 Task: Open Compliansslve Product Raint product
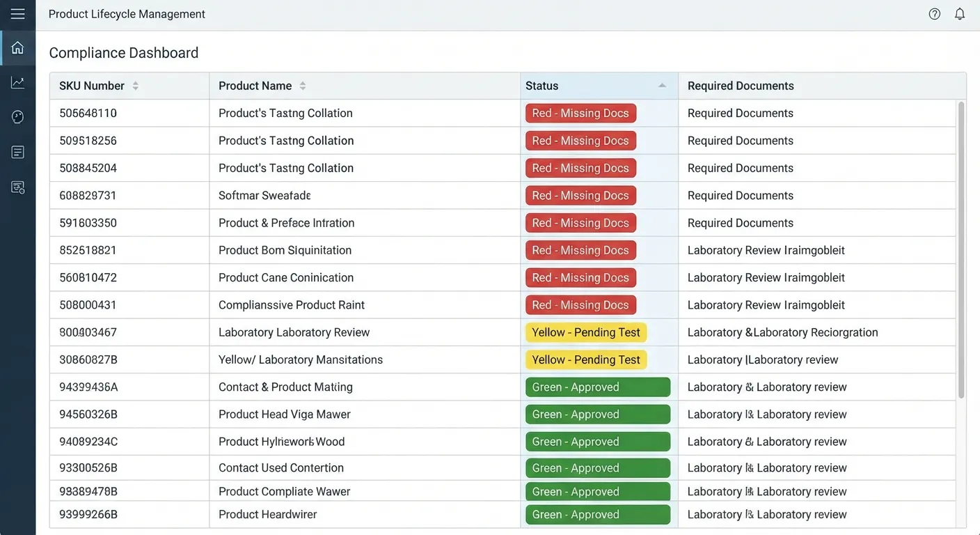(292, 305)
